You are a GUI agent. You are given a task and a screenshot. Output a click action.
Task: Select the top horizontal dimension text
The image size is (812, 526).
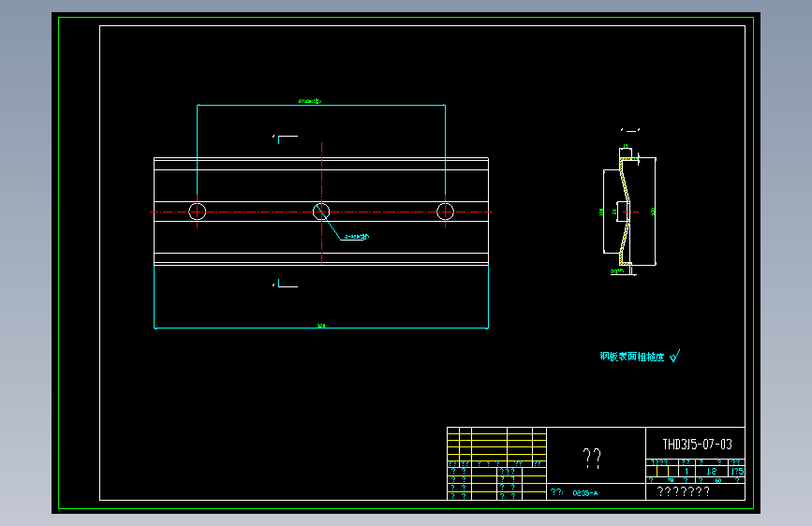310,101
